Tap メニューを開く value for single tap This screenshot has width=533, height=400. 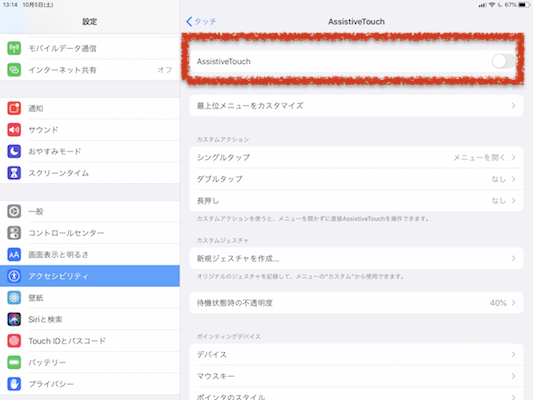point(479,157)
